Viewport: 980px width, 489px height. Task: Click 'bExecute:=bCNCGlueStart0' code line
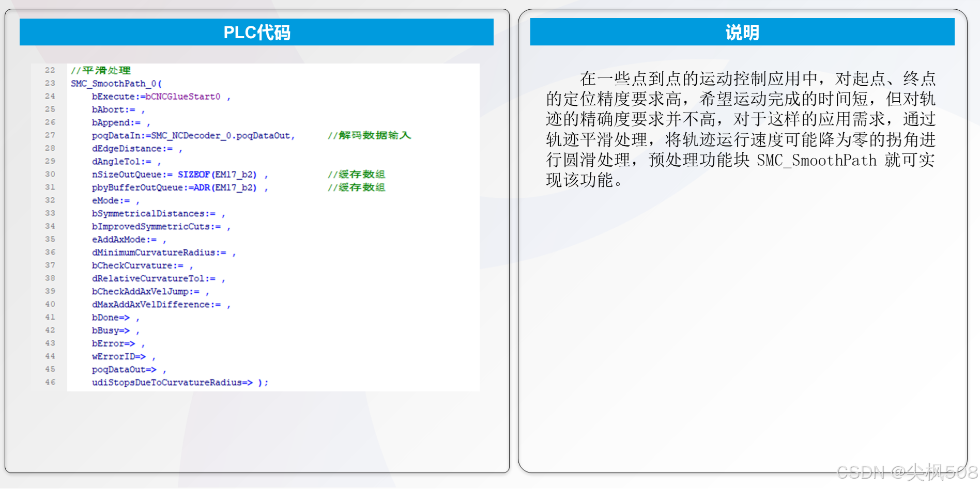tap(161, 97)
